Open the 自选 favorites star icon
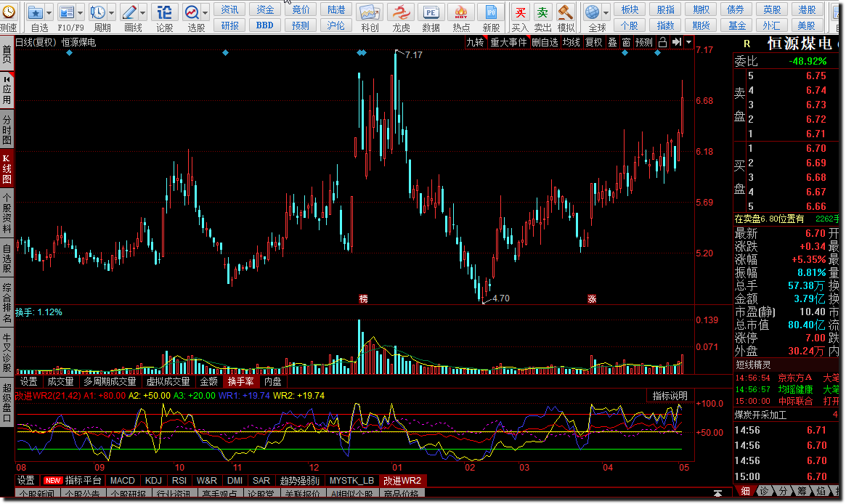Viewport: 846px width, 504px height. (35, 12)
